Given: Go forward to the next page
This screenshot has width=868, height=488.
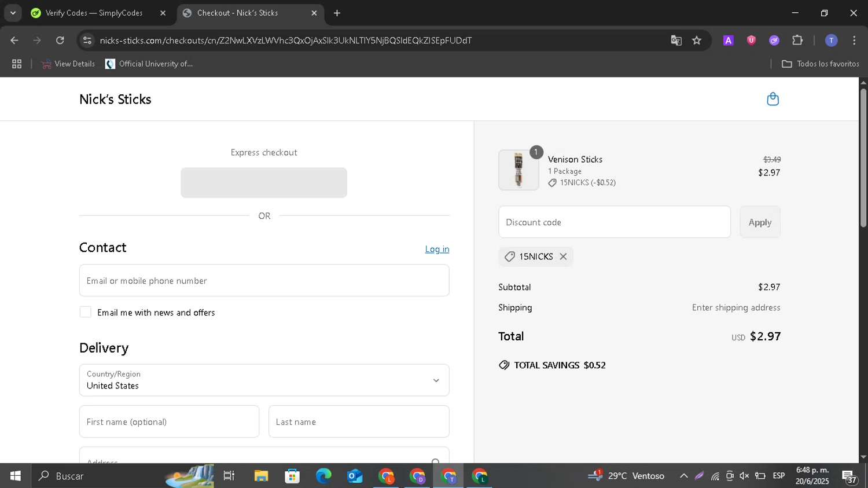Looking at the screenshot, I should 37,41.
